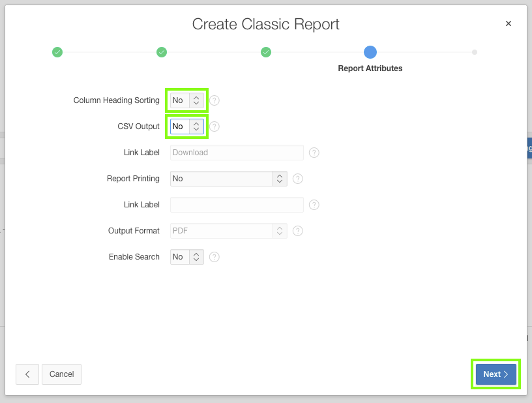Click the Next button
This screenshot has width=532, height=403.
click(x=495, y=374)
